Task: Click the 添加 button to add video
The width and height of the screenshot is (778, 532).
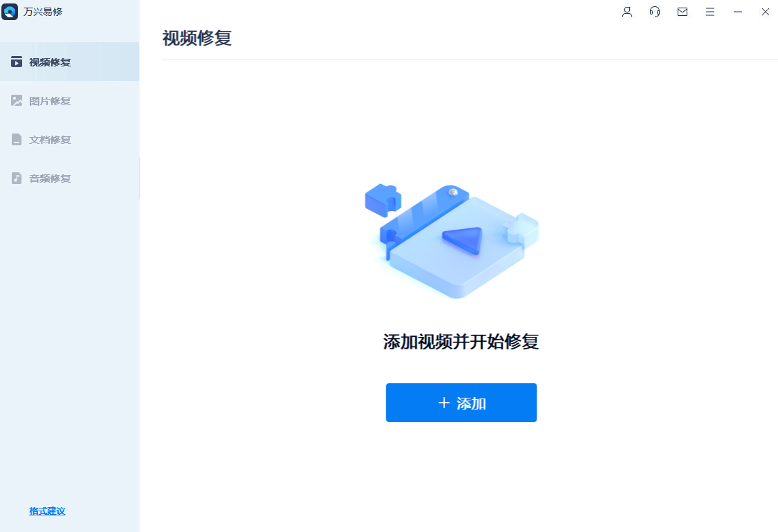Action: 461,403
